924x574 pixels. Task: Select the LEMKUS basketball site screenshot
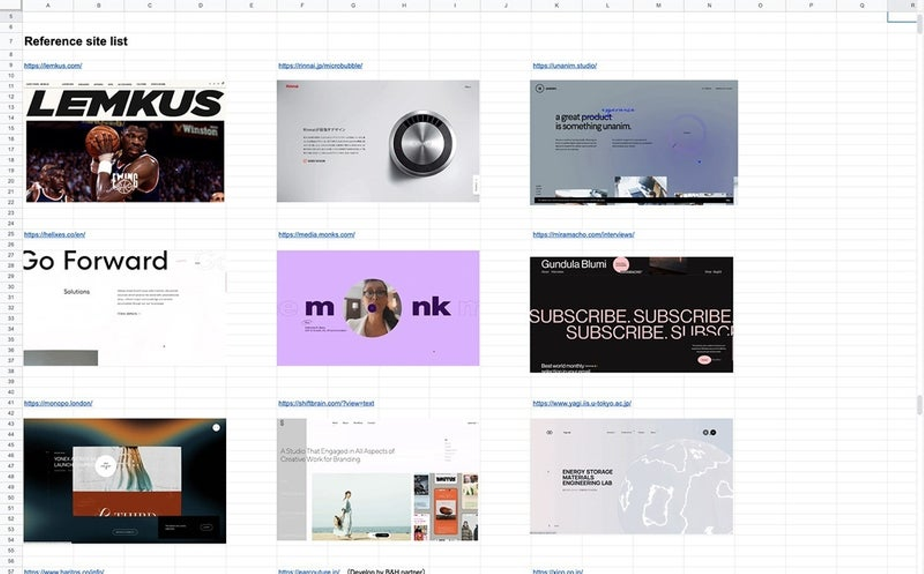tap(125, 141)
